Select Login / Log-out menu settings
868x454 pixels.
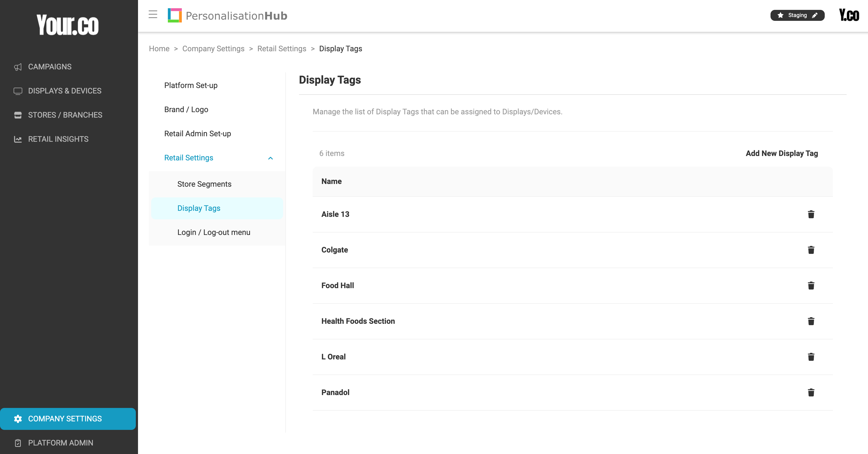tap(214, 232)
